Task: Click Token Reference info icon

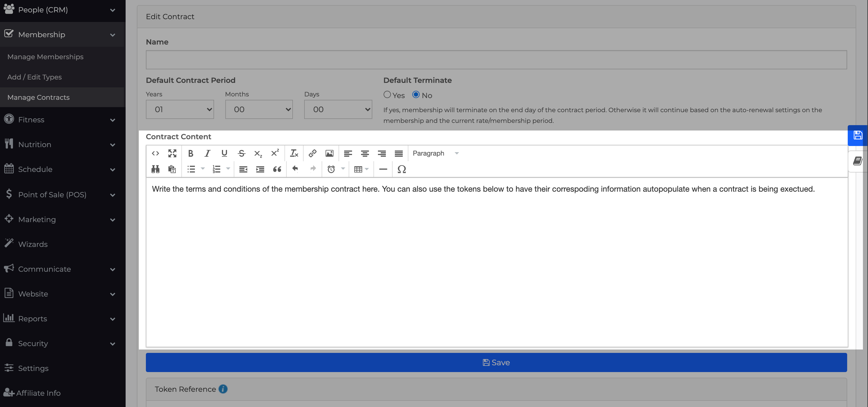Action: pyautogui.click(x=223, y=389)
